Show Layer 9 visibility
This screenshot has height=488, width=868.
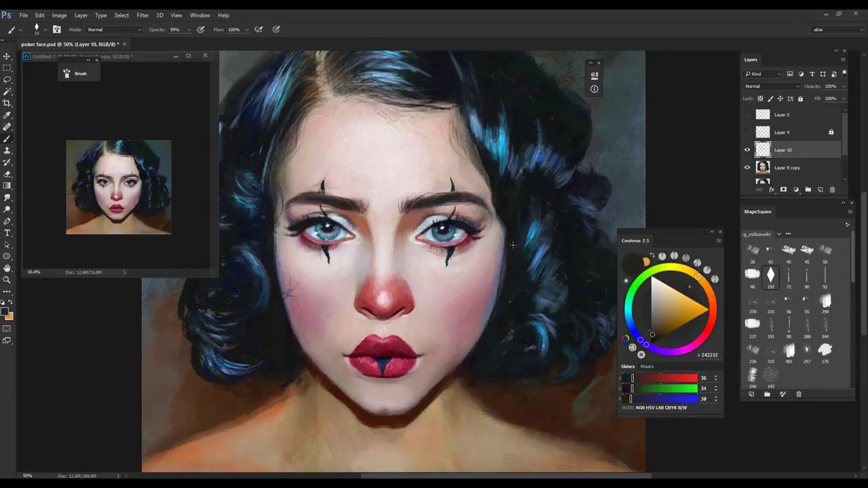(747, 132)
